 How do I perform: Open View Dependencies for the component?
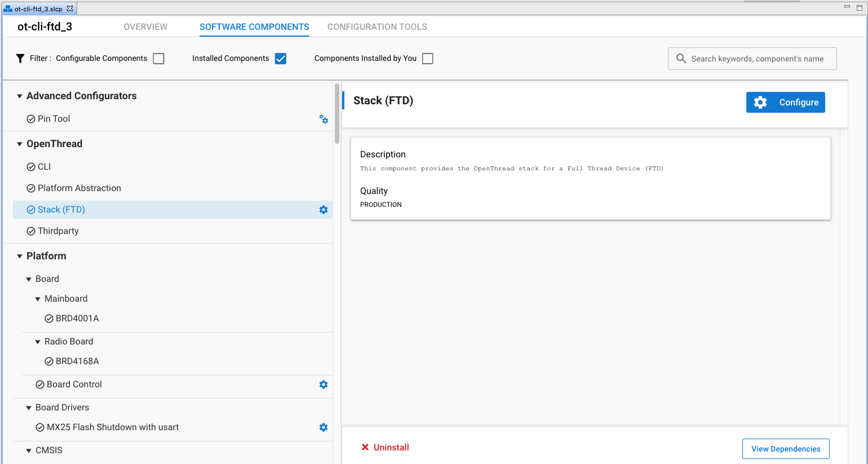785,448
